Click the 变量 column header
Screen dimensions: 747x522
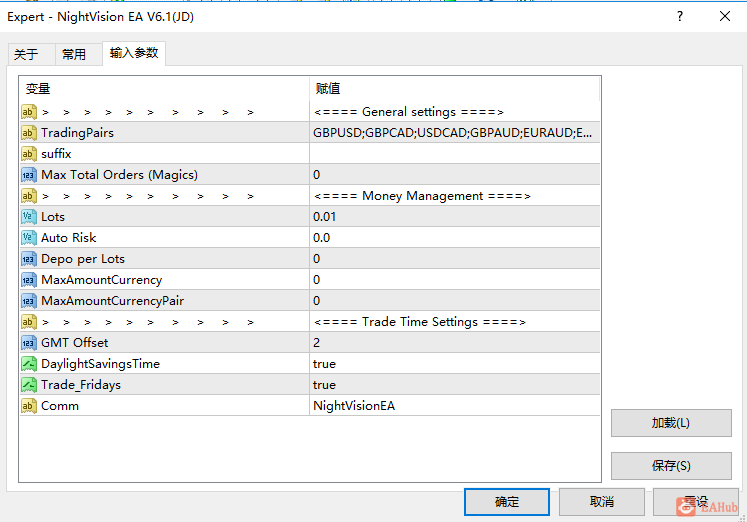coord(164,89)
